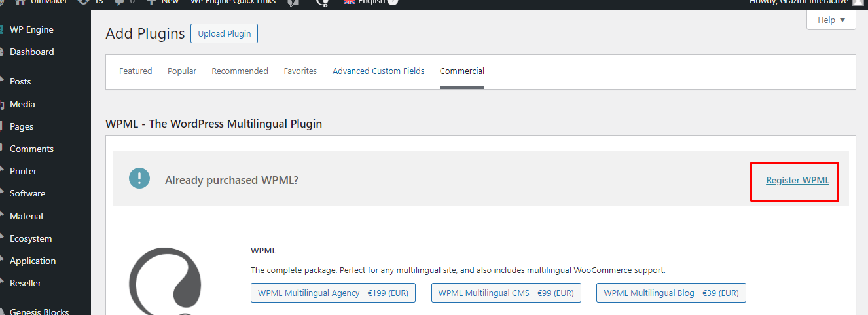The height and width of the screenshot is (315, 868).
Task: Select WPML Multilingual CMS €99 button
Action: [x=506, y=293]
